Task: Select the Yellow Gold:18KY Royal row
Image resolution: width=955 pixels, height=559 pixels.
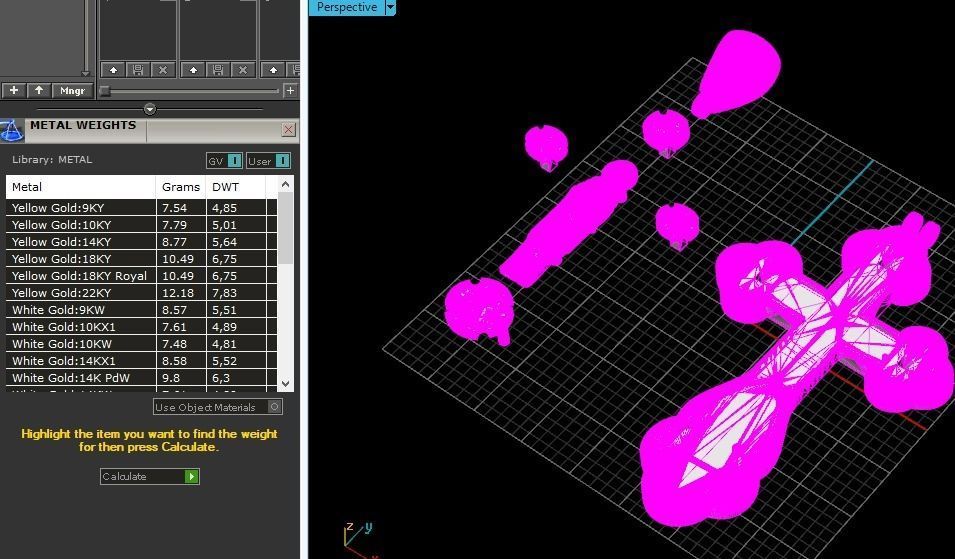Action: tap(141, 276)
